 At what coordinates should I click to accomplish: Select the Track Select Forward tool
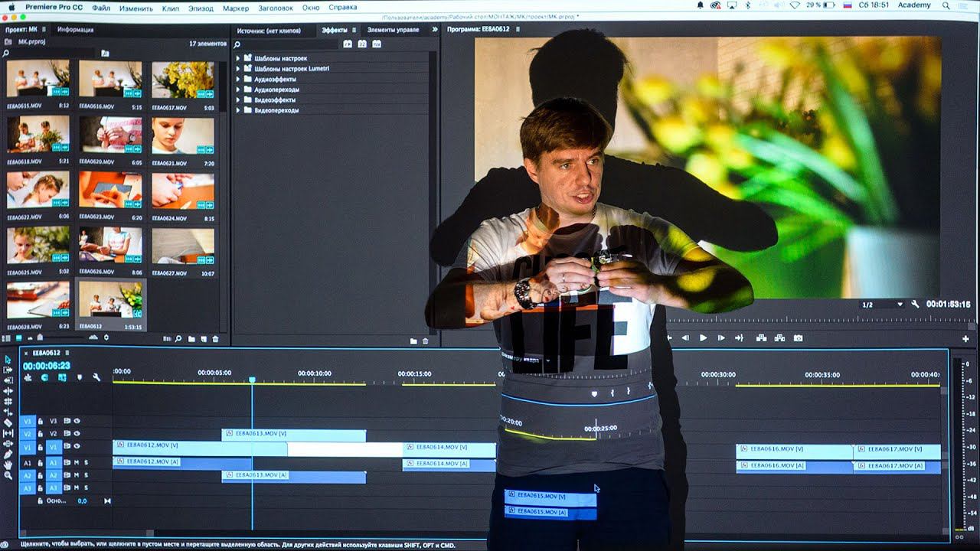pos(8,370)
